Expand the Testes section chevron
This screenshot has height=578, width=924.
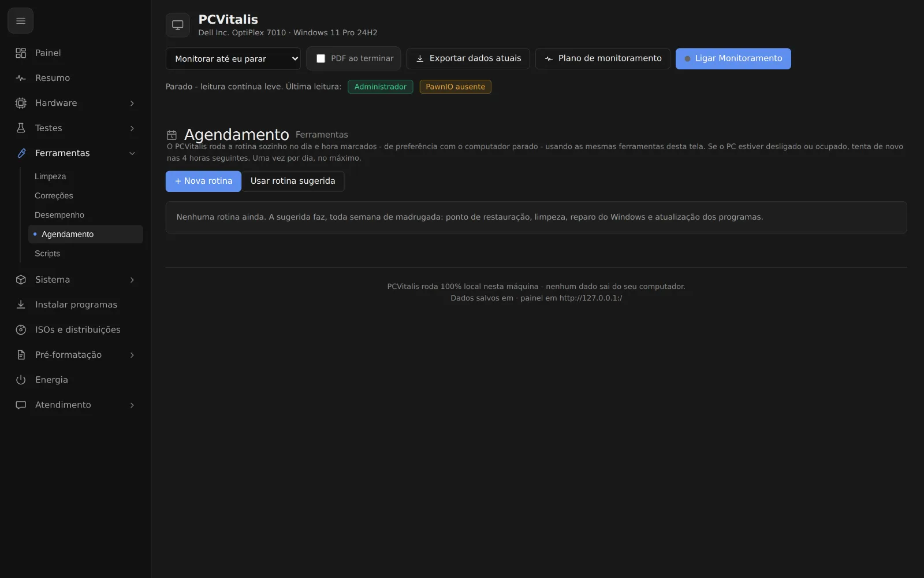click(x=132, y=128)
